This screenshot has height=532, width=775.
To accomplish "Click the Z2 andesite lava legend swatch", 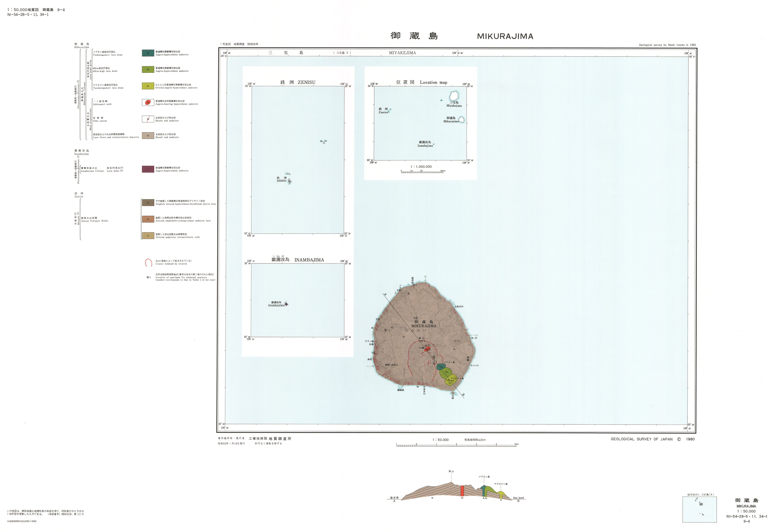I will tap(148, 219).
